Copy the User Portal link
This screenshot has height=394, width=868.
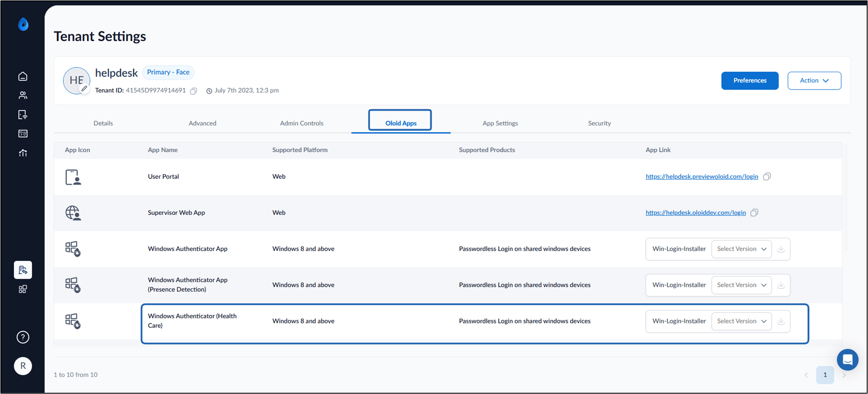coord(767,176)
